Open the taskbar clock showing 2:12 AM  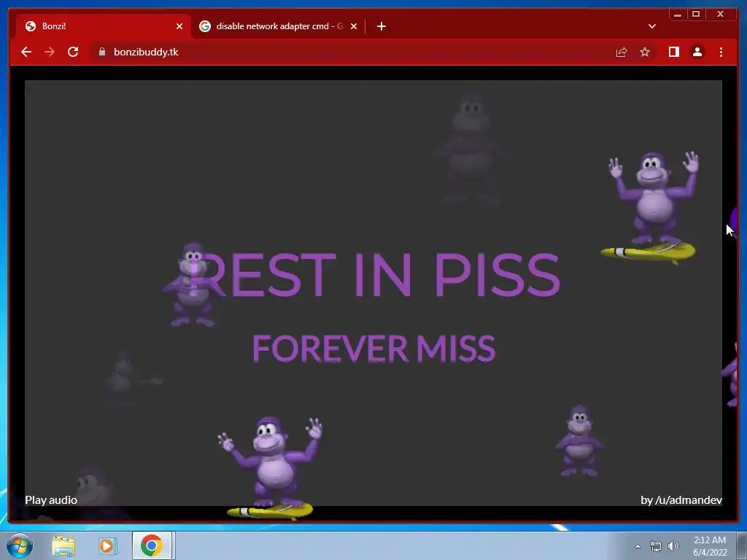(710, 545)
